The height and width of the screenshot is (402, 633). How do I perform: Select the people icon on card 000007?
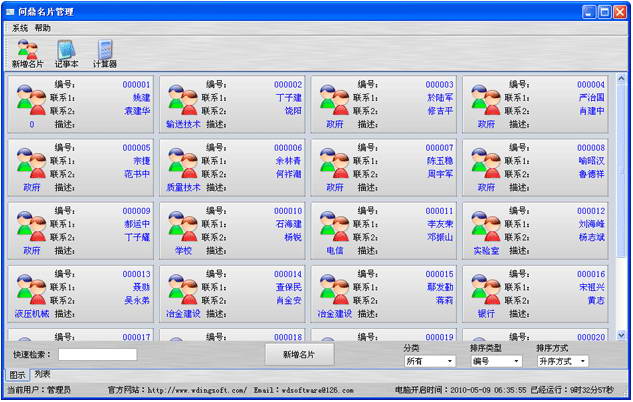pyautogui.click(x=334, y=163)
